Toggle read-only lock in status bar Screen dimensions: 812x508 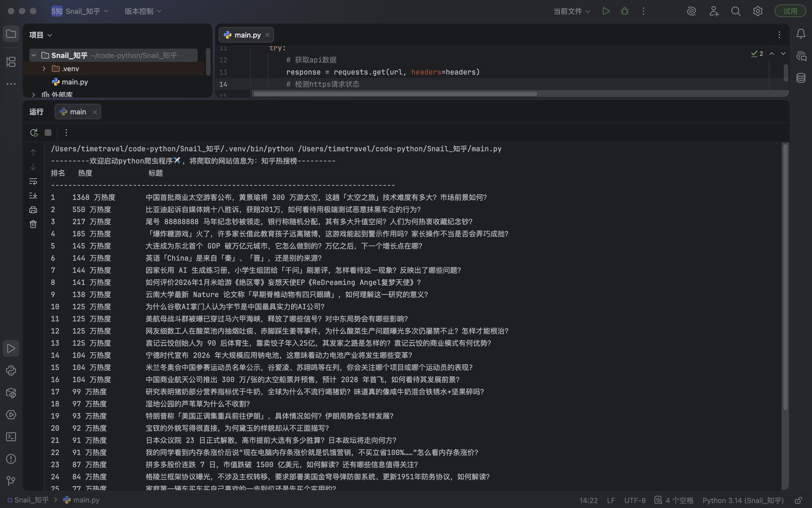(x=798, y=500)
